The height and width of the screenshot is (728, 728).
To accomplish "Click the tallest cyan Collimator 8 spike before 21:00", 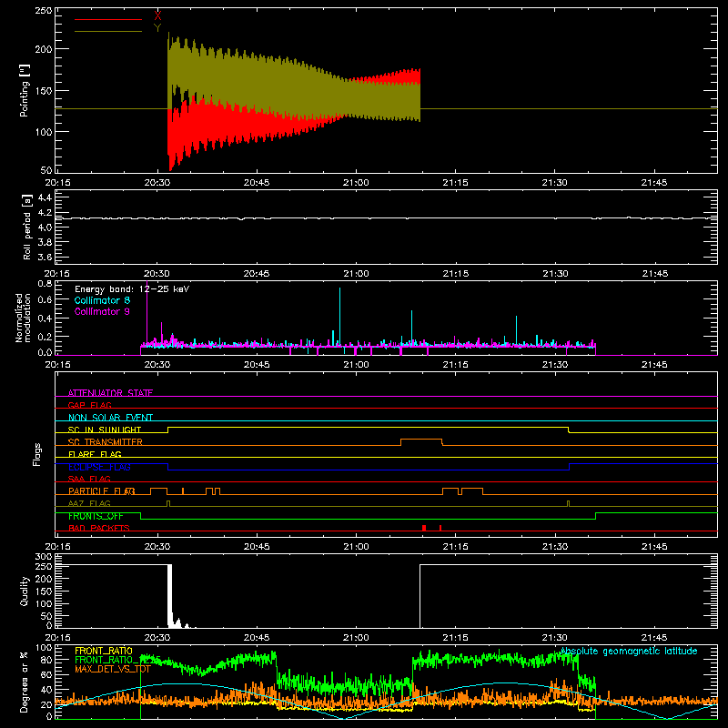I will coord(339,317).
